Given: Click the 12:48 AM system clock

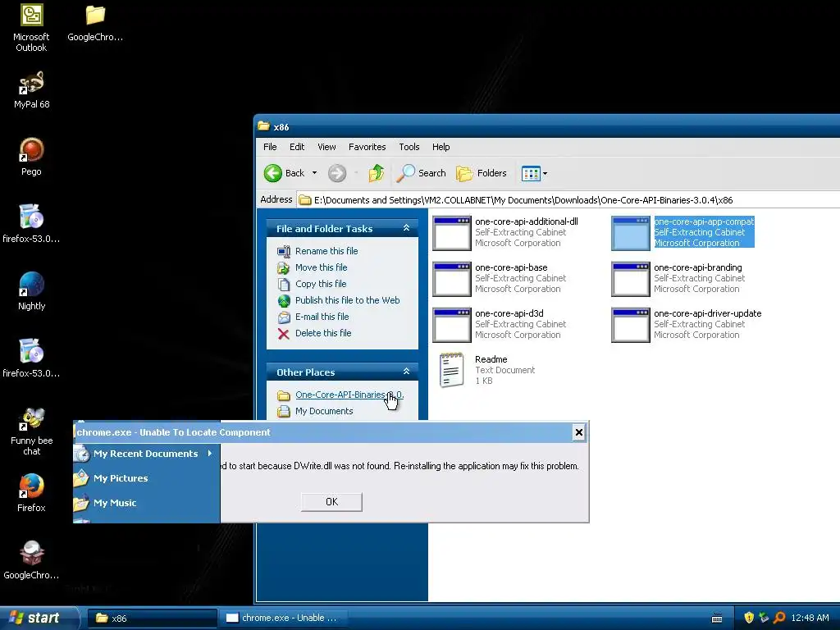Looking at the screenshot, I should pos(810,619).
